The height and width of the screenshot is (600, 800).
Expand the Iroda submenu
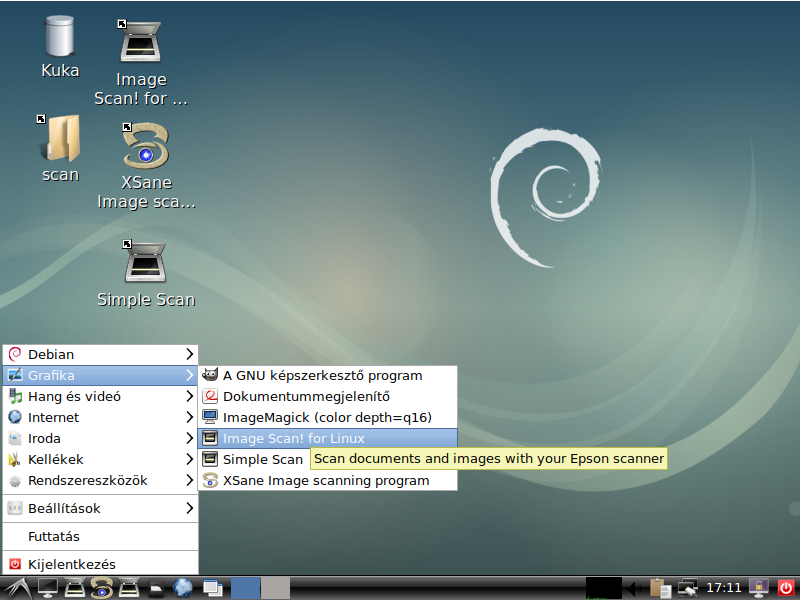click(100, 438)
